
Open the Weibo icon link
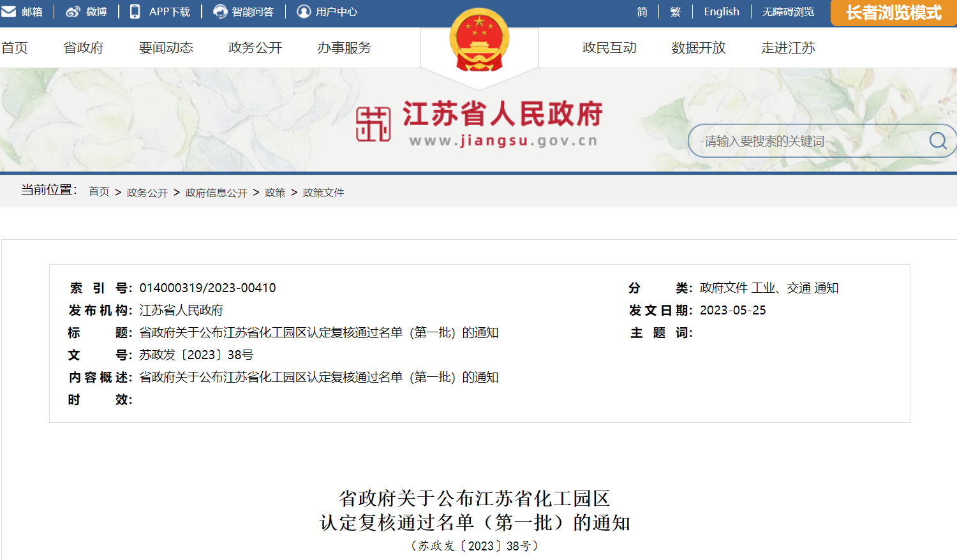[73, 11]
